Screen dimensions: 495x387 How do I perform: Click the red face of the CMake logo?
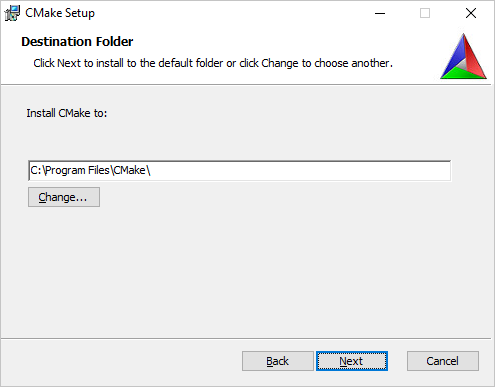(474, 57)
